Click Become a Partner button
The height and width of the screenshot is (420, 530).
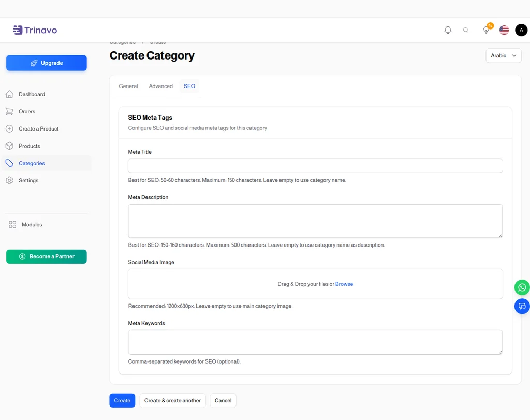pos(46,256)
